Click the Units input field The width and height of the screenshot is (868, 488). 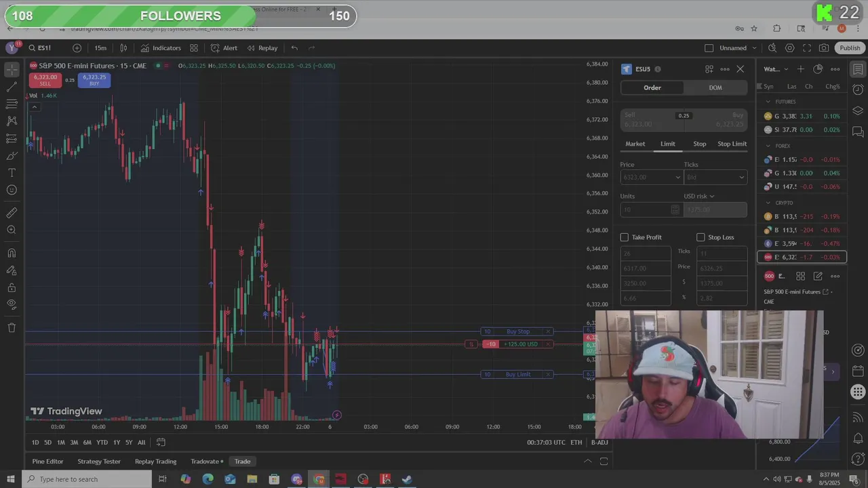coord(645,210)
